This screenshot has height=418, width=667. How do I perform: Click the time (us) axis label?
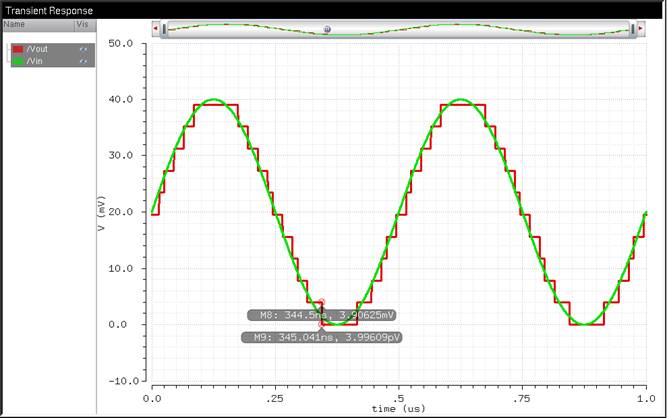pyautogui.click(x=399, y=409)
